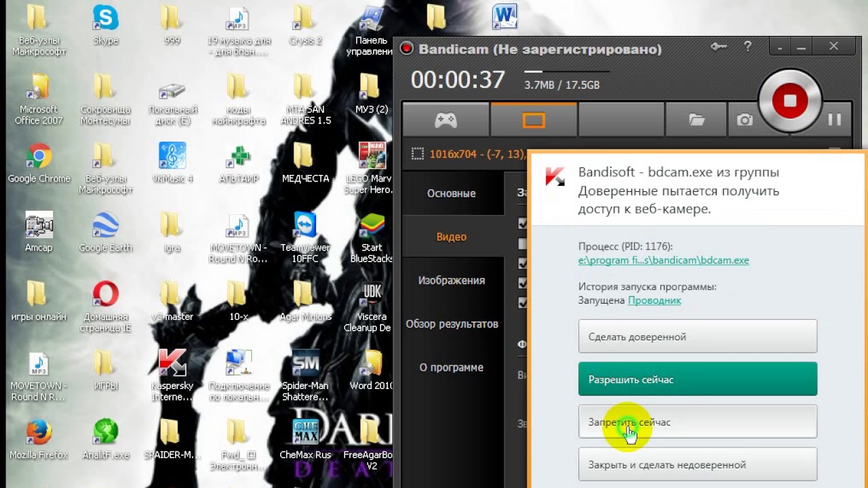This screenshot has width=868, height=488.
Task: Select the Amcap desktop shortcut
Action: pyautogui.click(x=39, y=232)
